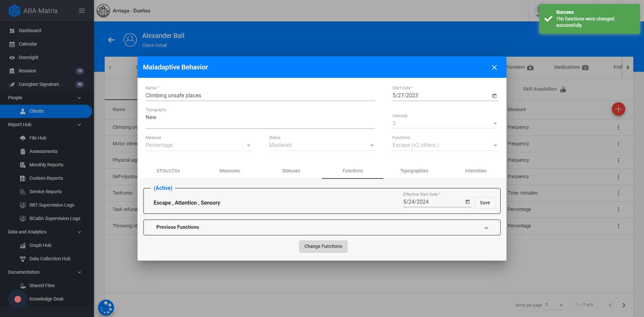The width and height of the screenshot is (644, 317).
Task: Open the Functions dropdown
Action: point(445,145)
